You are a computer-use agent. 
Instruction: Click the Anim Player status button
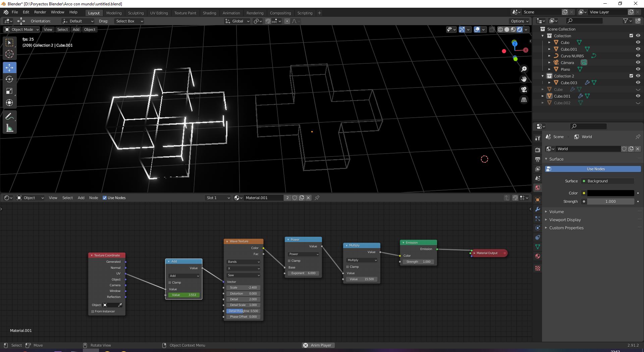(x=318, y=345)
